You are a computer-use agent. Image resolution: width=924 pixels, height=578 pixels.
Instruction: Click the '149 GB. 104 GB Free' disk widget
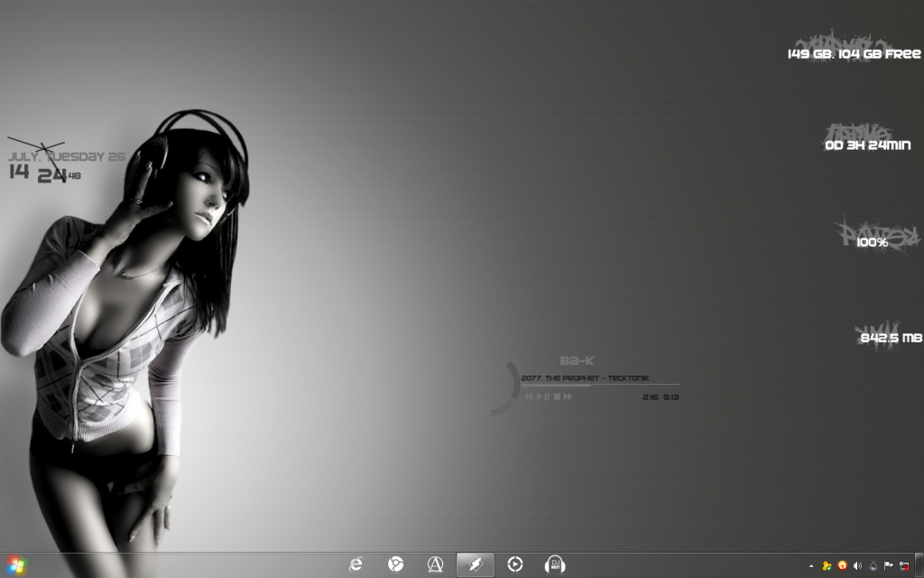click(854, 53)
